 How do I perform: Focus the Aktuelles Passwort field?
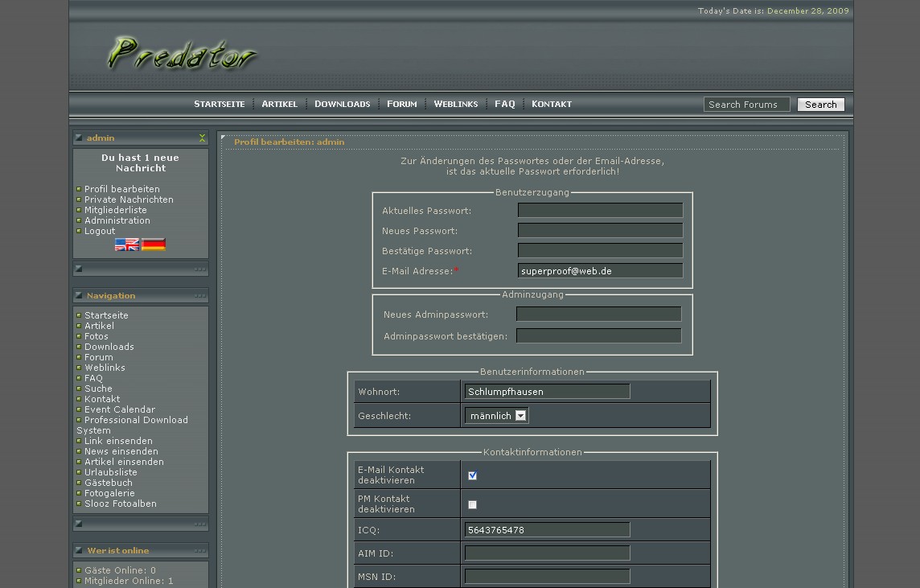click(600, 211)
